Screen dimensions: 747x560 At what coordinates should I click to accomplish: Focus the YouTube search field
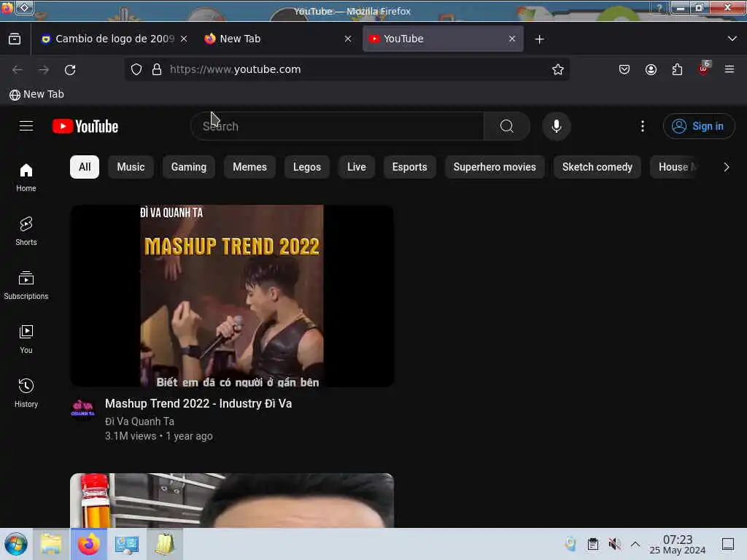point(337,126)
